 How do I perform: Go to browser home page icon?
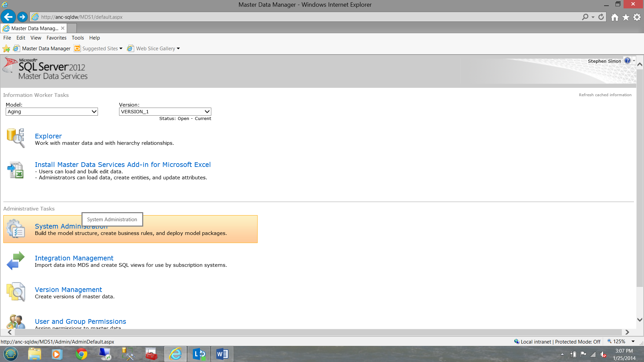[x=614, y=17]
